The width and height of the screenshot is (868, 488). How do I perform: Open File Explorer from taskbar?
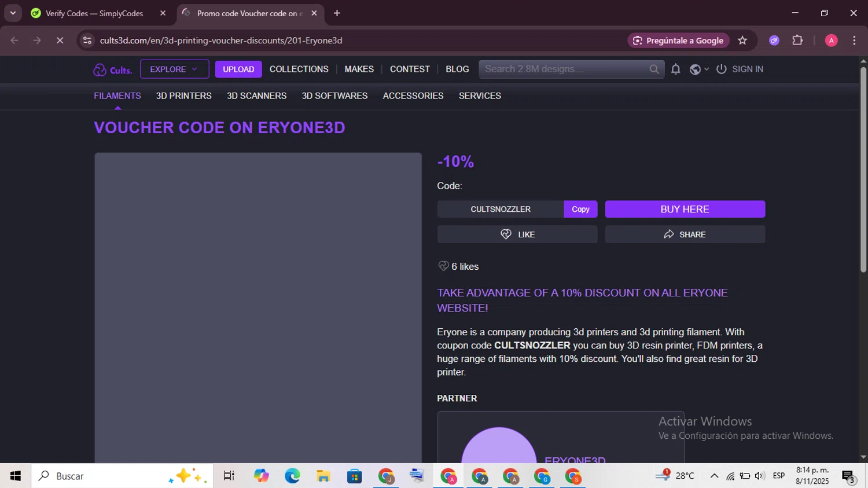coord(323,476)
